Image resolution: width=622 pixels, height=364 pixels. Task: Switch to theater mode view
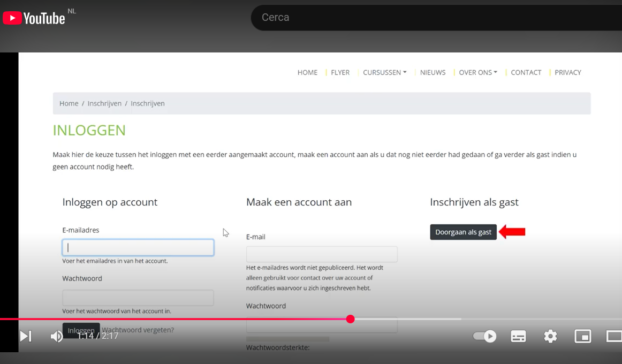click(613, 336)
